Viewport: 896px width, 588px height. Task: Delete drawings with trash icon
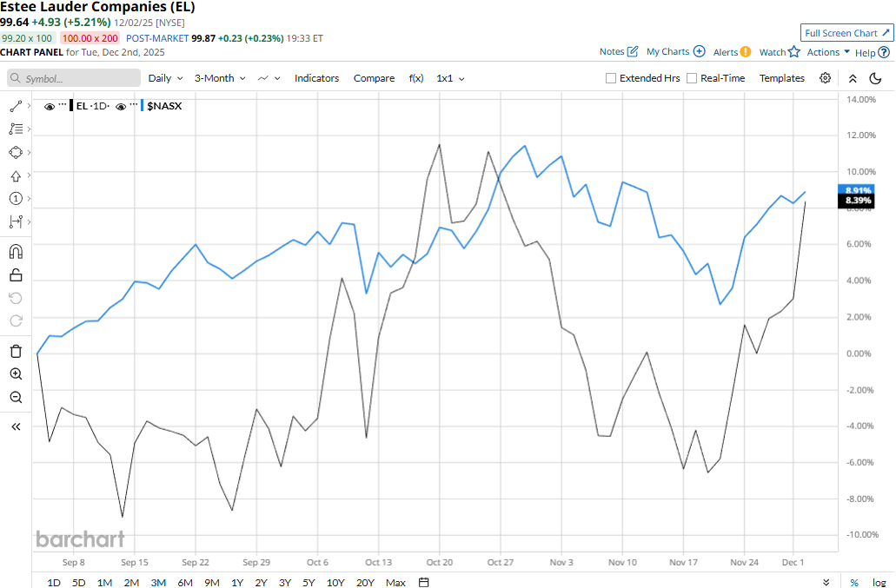pyautogui.click(x=16, y=351)
